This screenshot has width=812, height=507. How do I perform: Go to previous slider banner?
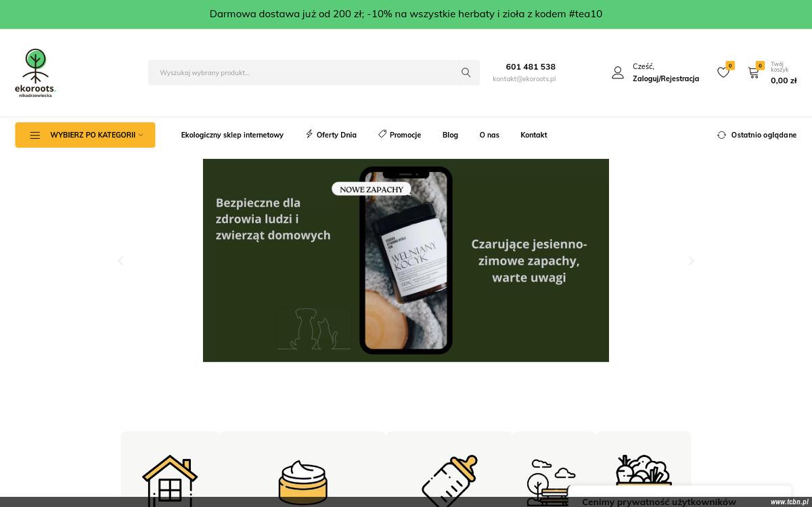tap(121, 261)
